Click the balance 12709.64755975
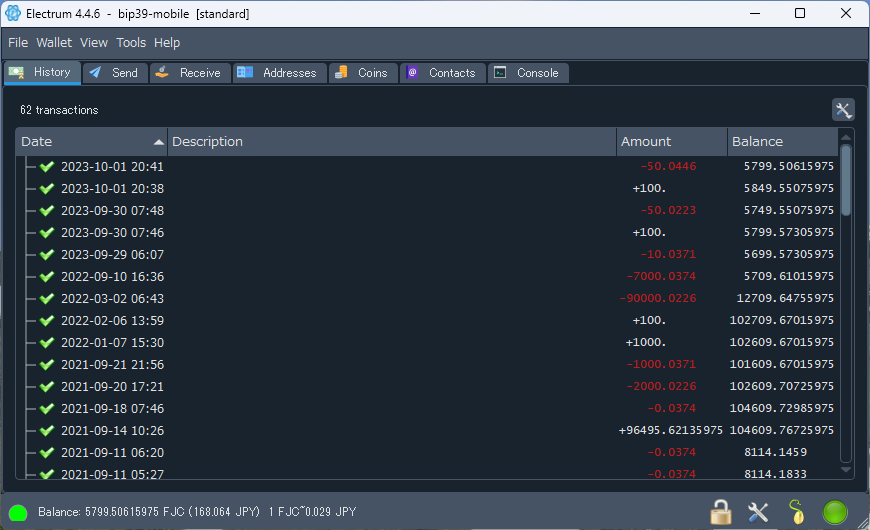The height and width of the screenshot is (530, 870). click(785, 299)
